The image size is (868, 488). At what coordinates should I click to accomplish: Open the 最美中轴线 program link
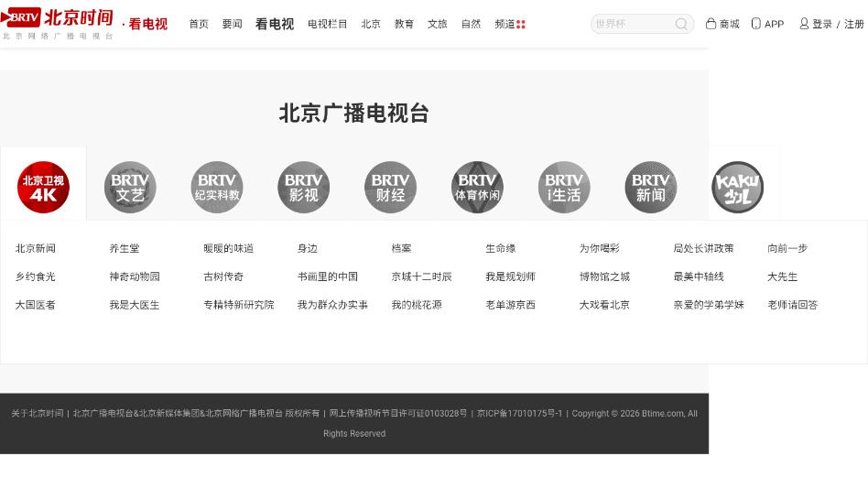pos(699,277)
